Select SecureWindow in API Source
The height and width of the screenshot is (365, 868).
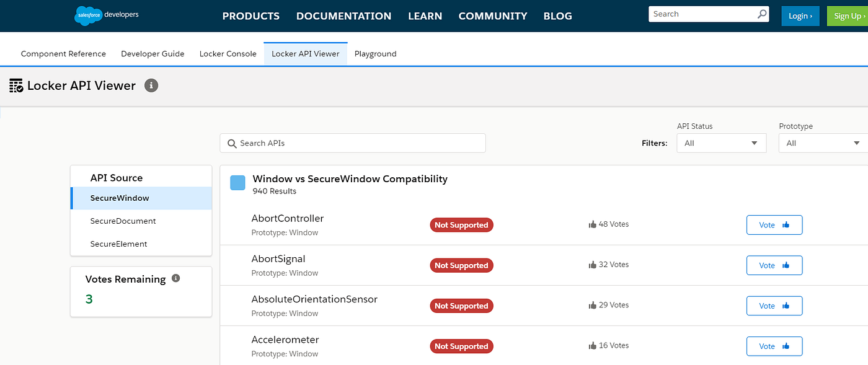pyautogui.click(x=141, y=198)
